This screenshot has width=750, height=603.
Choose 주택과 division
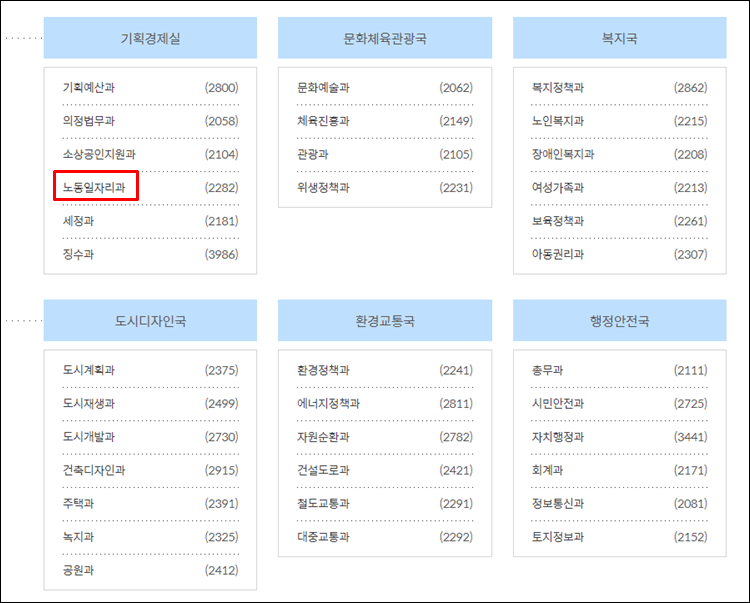pyautogui.click(x=78, y=504)
